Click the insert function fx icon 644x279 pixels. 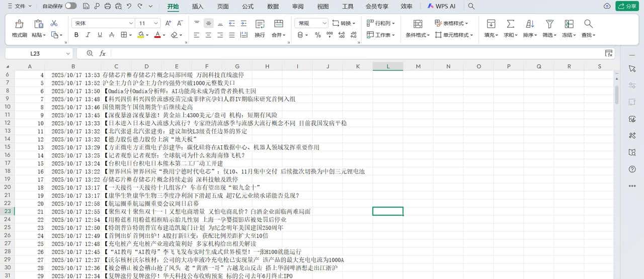coord(103,53)
